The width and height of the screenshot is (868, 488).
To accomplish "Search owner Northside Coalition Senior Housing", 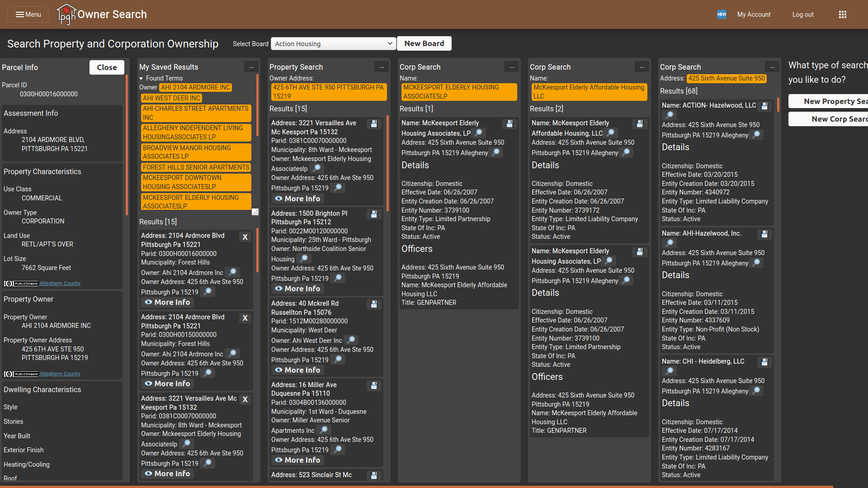I will [x=304, y=258].
